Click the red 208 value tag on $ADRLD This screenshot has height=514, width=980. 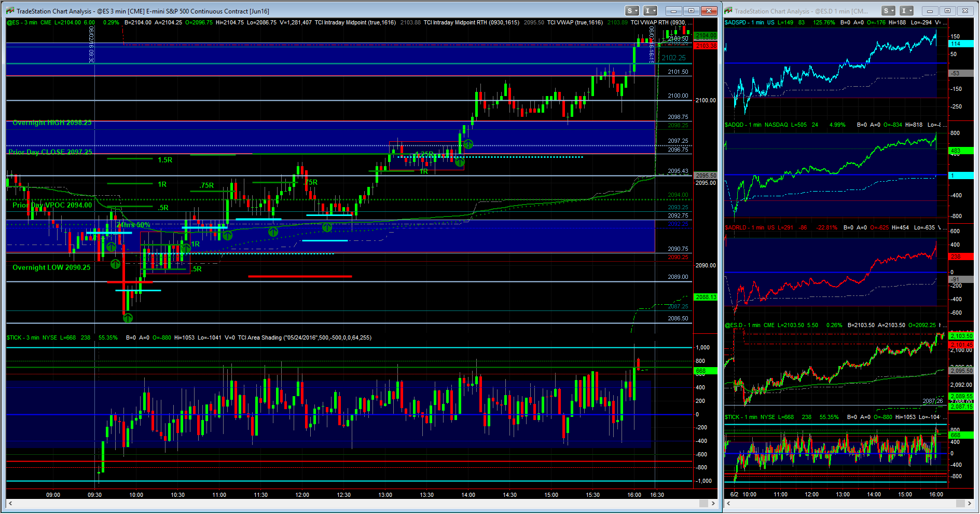pos(961,256)
